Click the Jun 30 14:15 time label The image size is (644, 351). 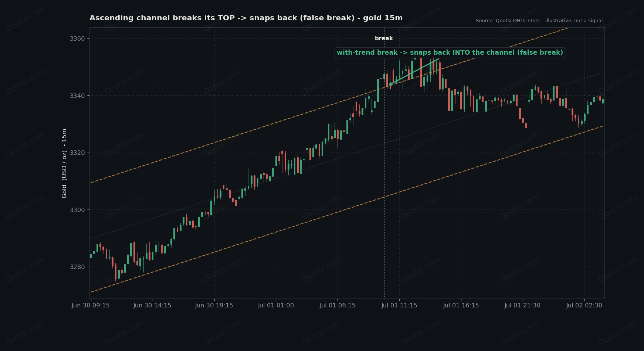point(152,306)
